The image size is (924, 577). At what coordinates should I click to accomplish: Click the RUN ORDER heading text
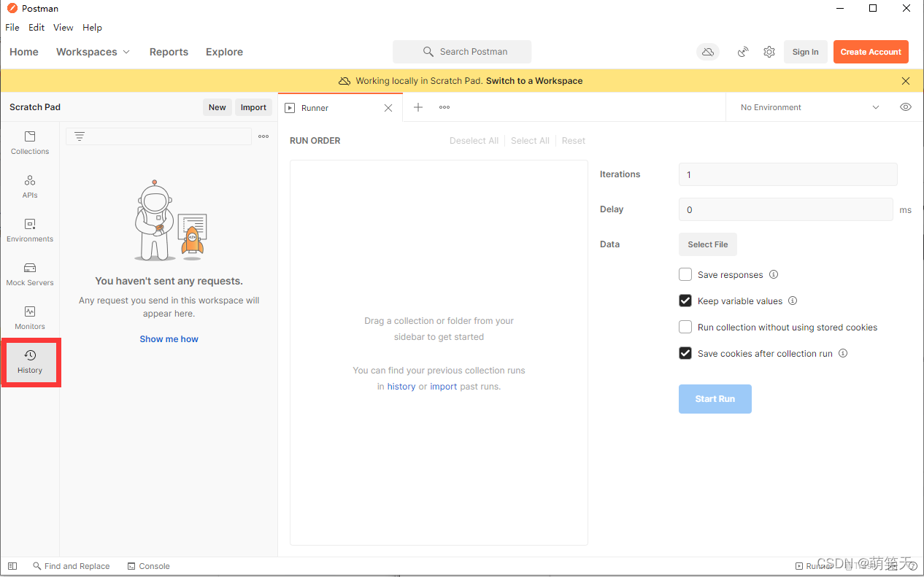pos(315,141)
